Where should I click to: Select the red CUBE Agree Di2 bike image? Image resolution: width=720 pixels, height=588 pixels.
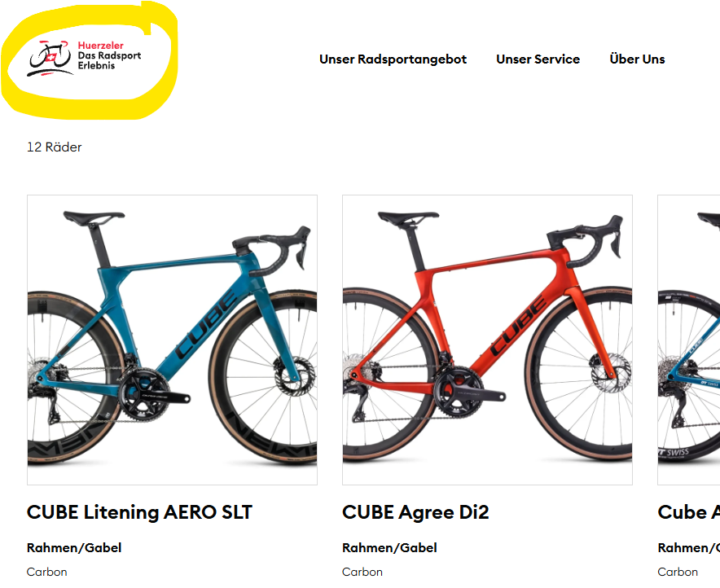(x=487, y=340)
